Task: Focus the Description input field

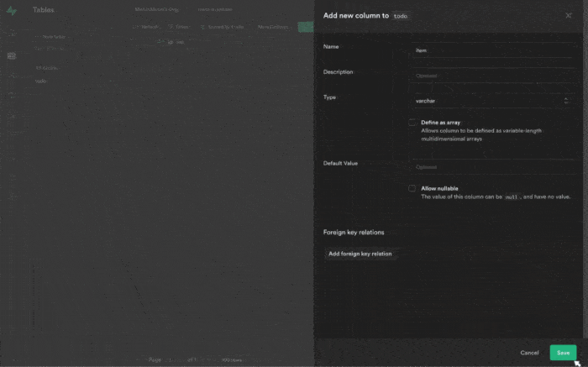Action: (492, 76)
